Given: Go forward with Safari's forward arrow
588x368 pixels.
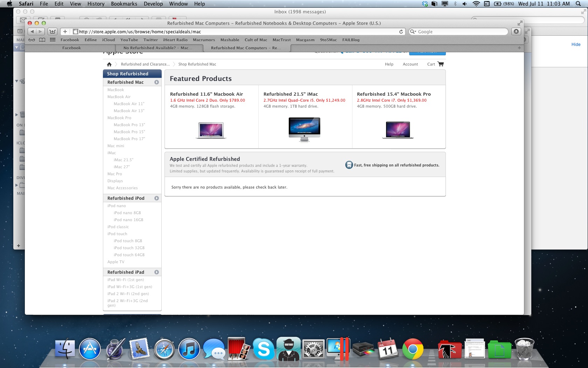Looking at the screenshot, I should pyautogui.click(x=40, y=32).
